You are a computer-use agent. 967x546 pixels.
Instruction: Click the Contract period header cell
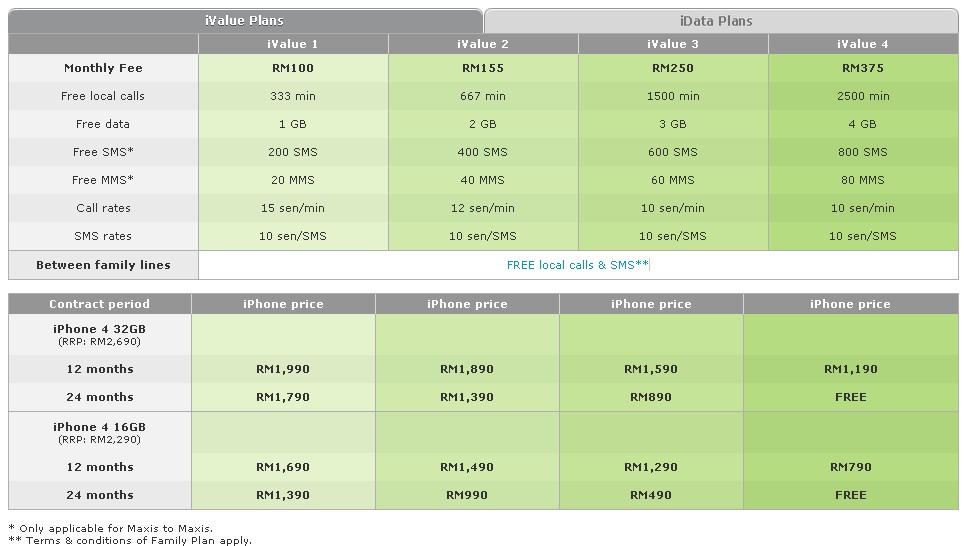click(100, 304)
